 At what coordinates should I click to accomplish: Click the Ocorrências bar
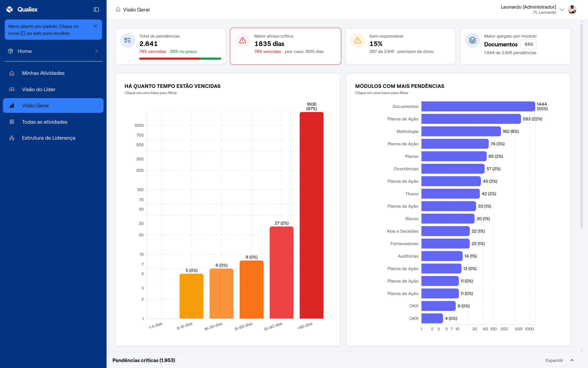[x=453, y=169]
